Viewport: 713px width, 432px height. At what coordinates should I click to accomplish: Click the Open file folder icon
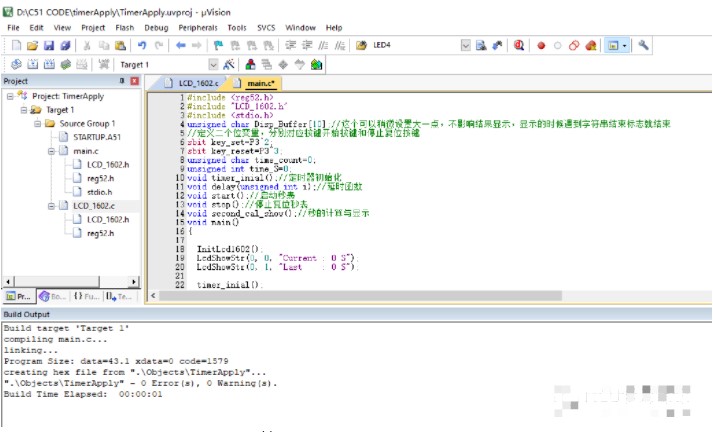33,46
